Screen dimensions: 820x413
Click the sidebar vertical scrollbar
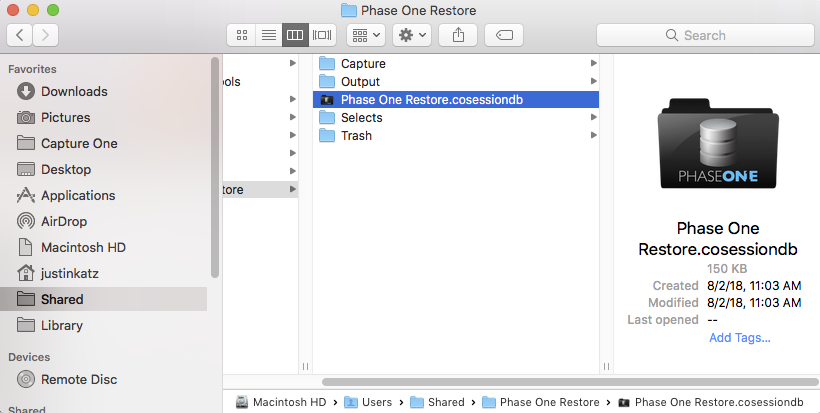pyautogui.click(x=214, y=167)
